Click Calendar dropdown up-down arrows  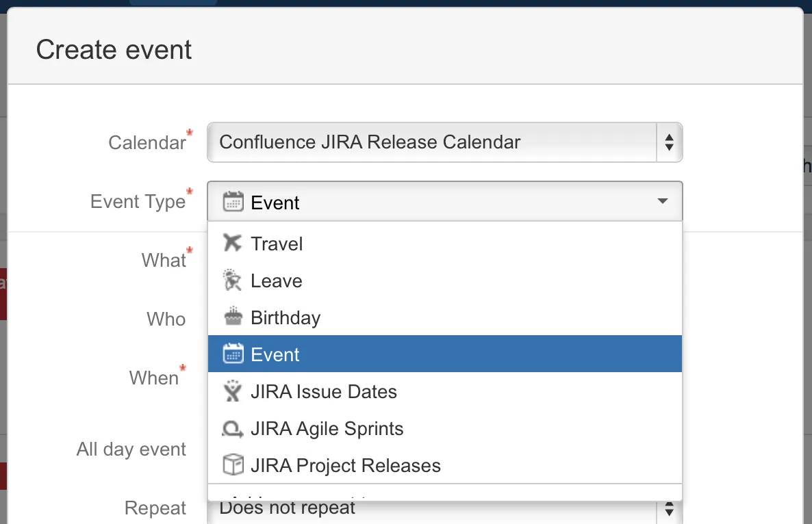tap(669, 142)
